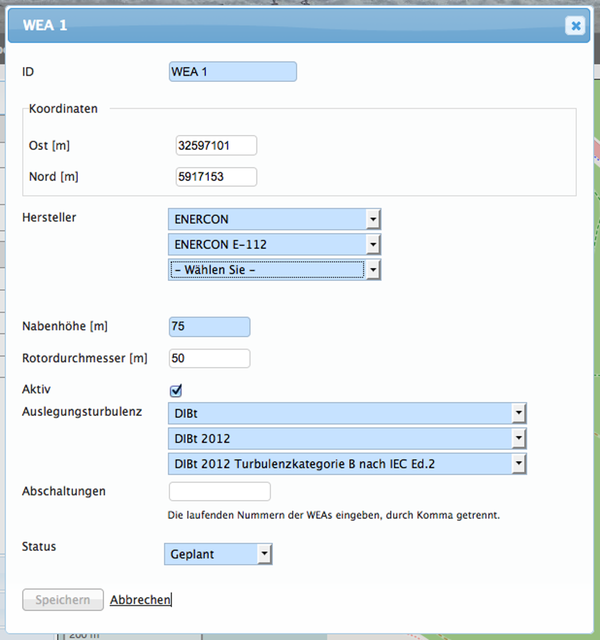Open the '– Wählen Sie –' dropdown
The height and width of the screenshot is (640, 600).
275,270
